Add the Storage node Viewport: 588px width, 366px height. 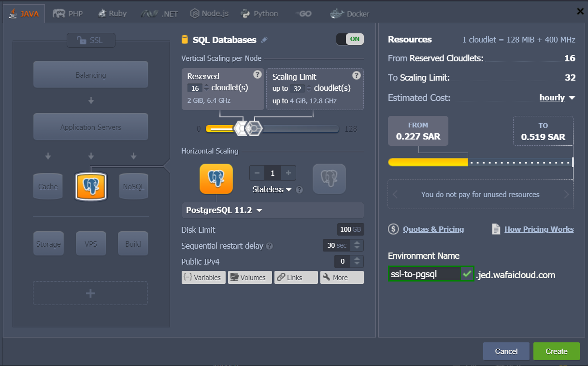point(48,244)
